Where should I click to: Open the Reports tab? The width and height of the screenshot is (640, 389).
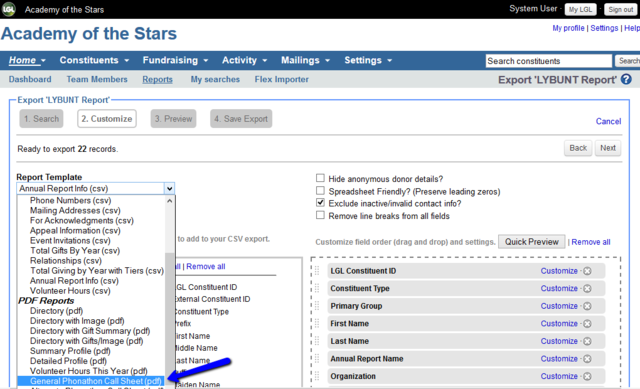coord(157,80)
